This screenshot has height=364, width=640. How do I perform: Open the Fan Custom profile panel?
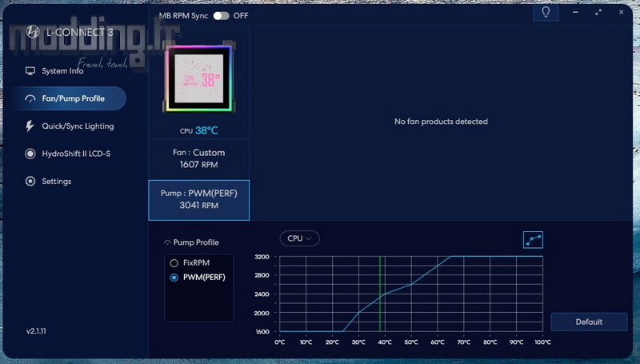[x=198, y=158]
